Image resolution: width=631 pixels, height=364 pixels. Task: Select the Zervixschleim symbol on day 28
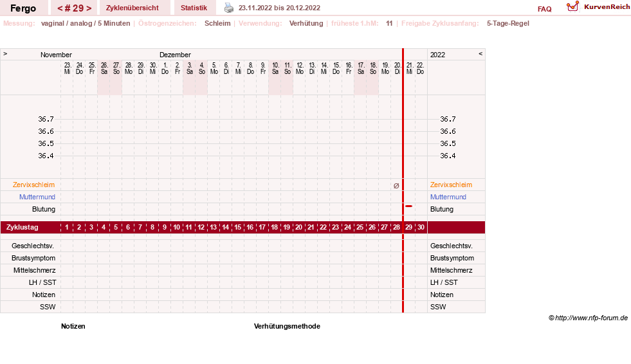(x=396, y=185)
